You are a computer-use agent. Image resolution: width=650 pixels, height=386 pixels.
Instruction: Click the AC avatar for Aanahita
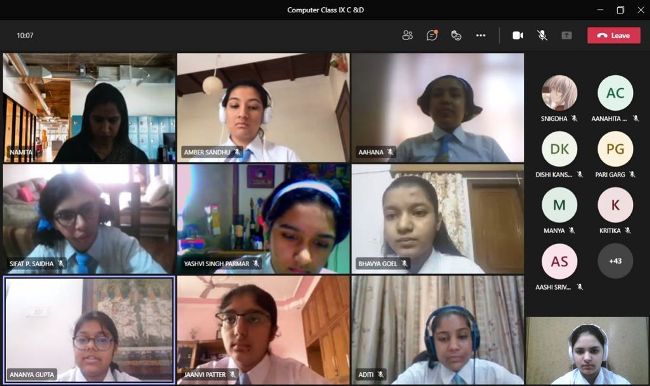[x=615, y=93]
